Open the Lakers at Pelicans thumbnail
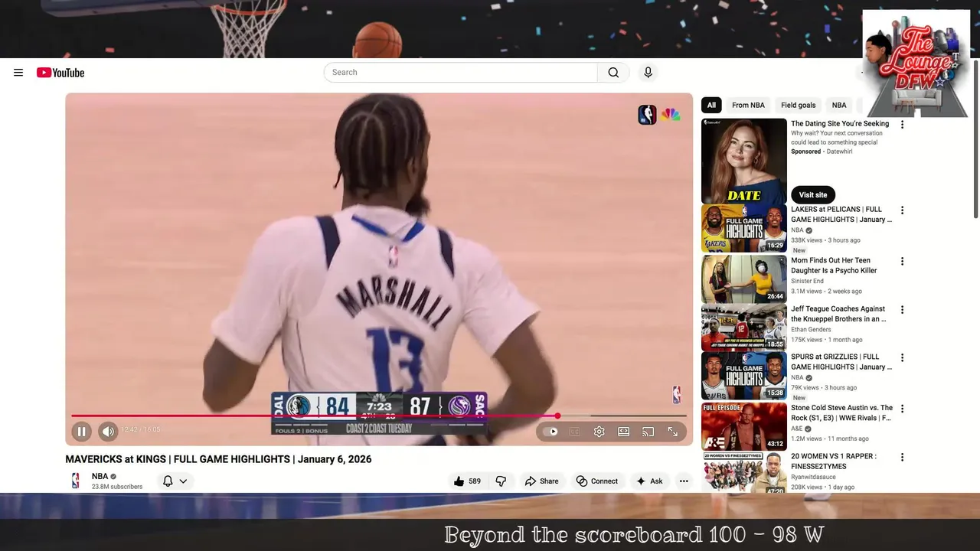 click(x=744, y=228)
